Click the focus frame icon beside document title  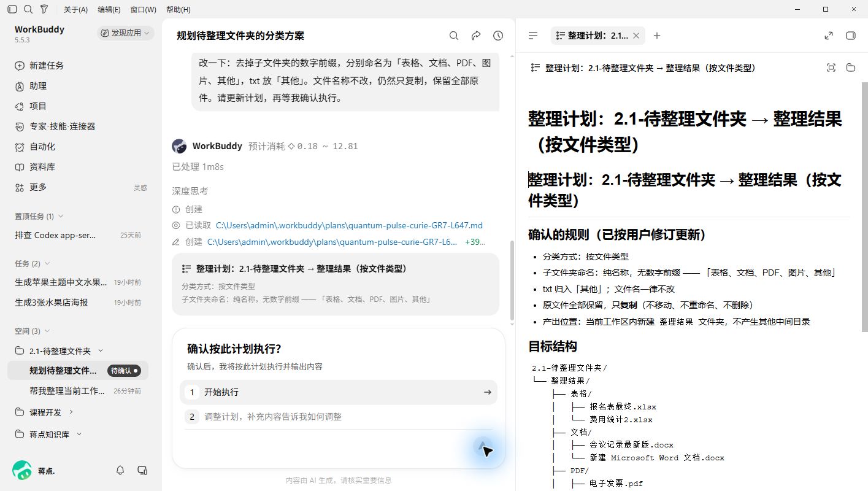831,68
